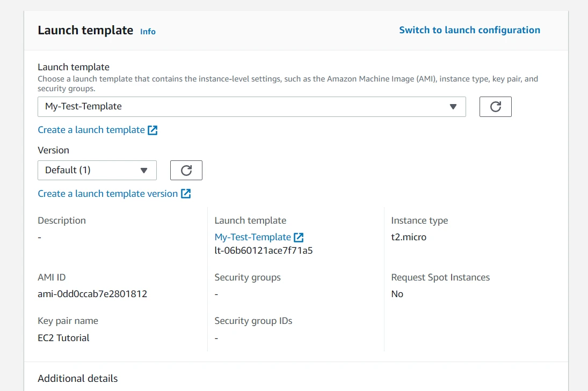Click the external link icon next to My-Test-Template in details
Screen dimensions: 588x391
point(299,237)
